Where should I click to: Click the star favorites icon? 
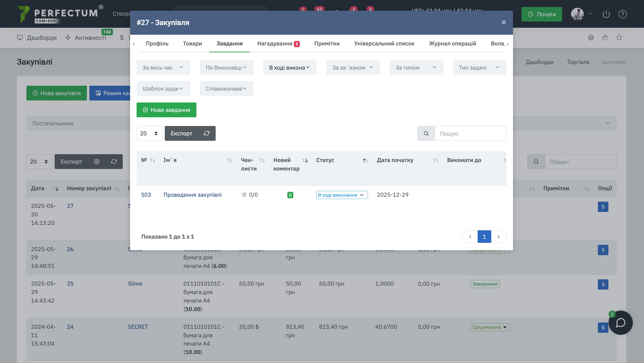(x=619, y=37)
